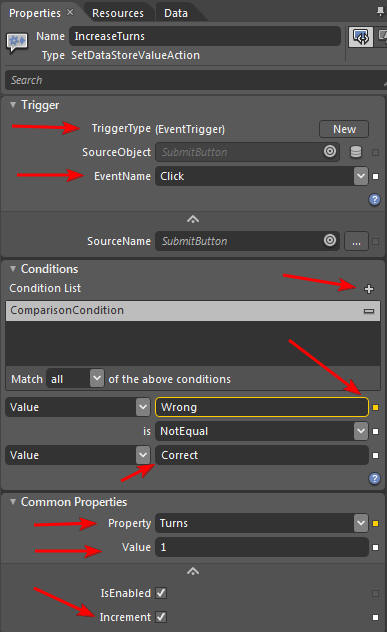Image resolution: width=387 pixels, height=632 pixels.
Task: Toggle the Increment checkbox
Action: (161, 617)
